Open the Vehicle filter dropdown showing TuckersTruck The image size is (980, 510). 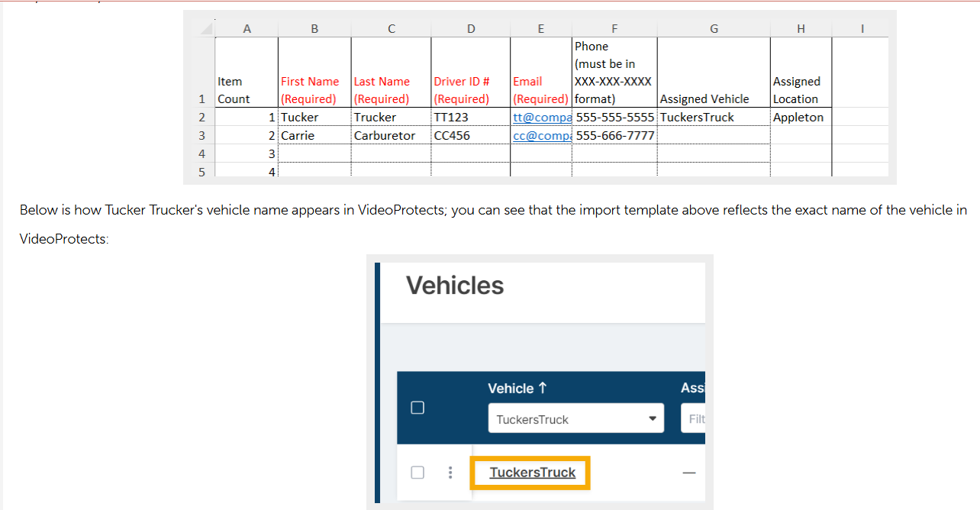576,419
